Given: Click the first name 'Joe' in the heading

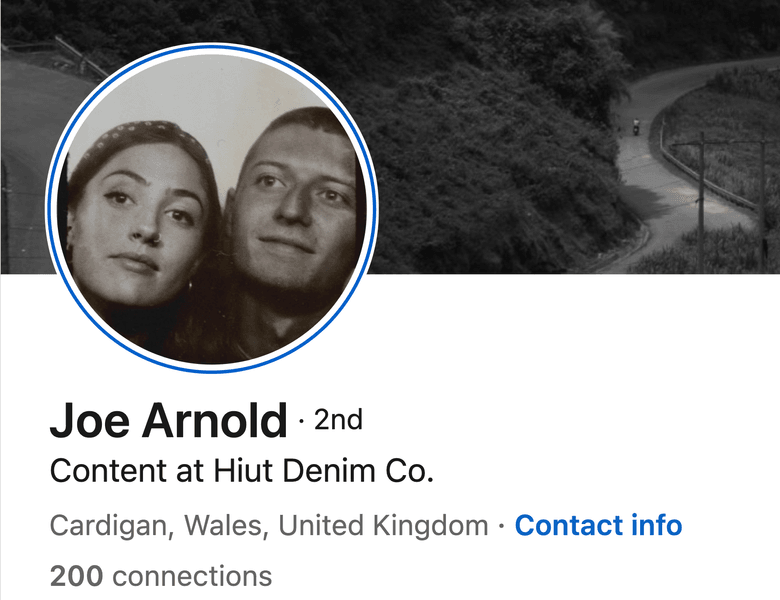Looking at the screenshot, I should 90,421.
